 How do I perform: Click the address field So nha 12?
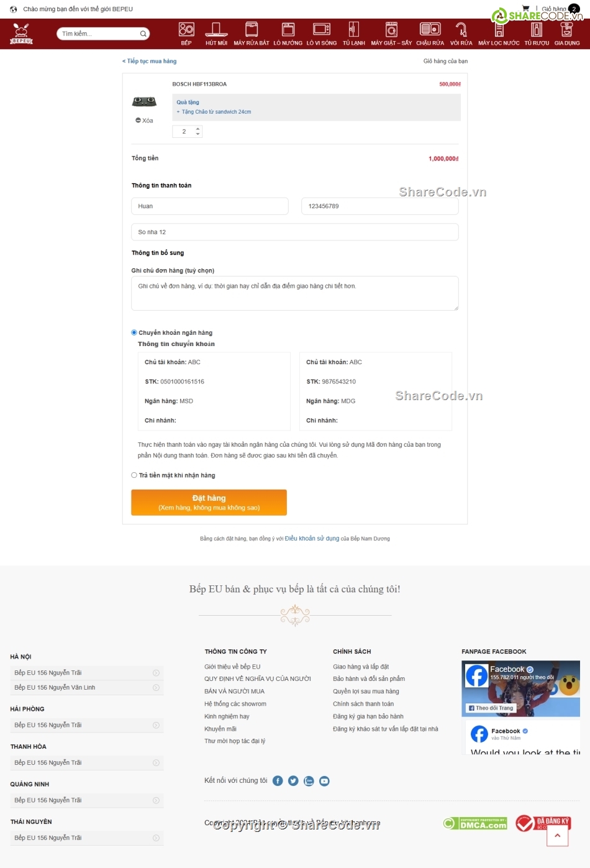click(x=295, y=232)
